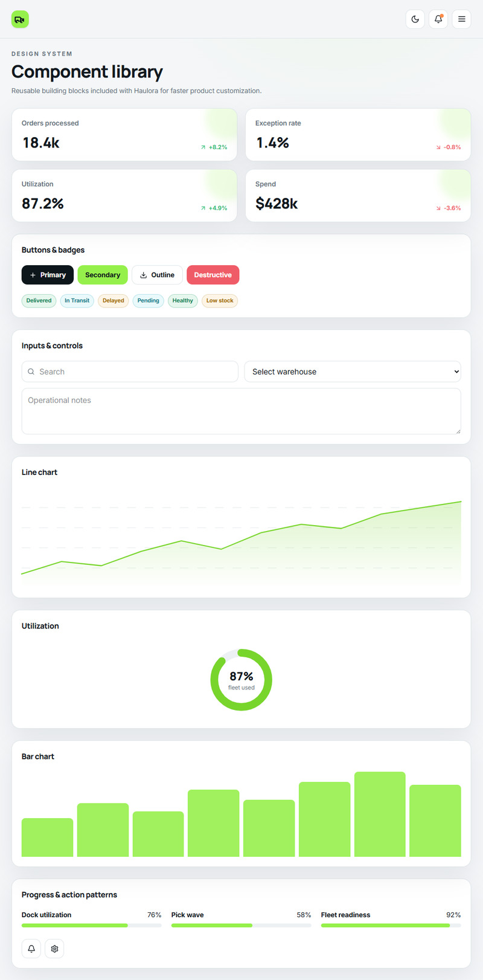Click the Outline download button
The image size is (483, 980).
157,275
